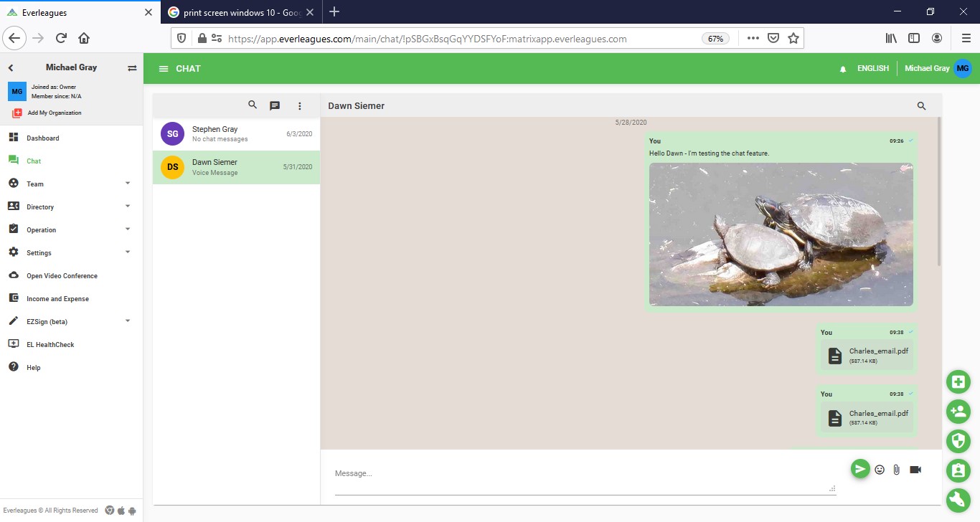Click Add My Organization link
Viewport: 980px width, 522px height.
click(54, 113)
